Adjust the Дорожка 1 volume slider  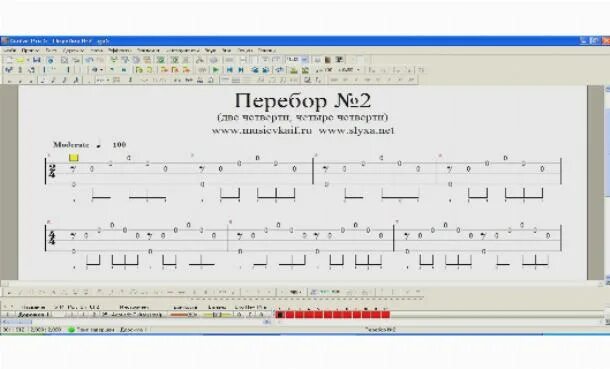[x=184, y=315]
